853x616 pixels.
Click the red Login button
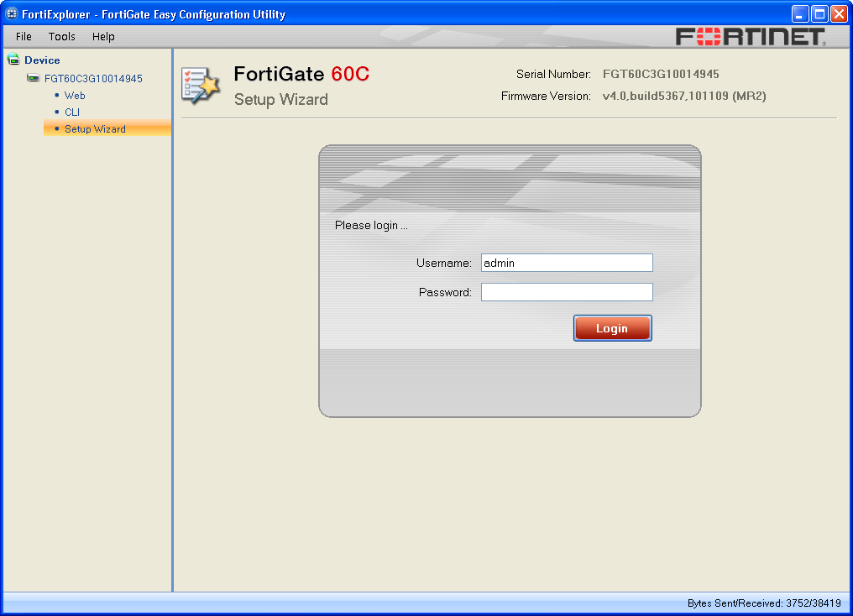[613, 328]
